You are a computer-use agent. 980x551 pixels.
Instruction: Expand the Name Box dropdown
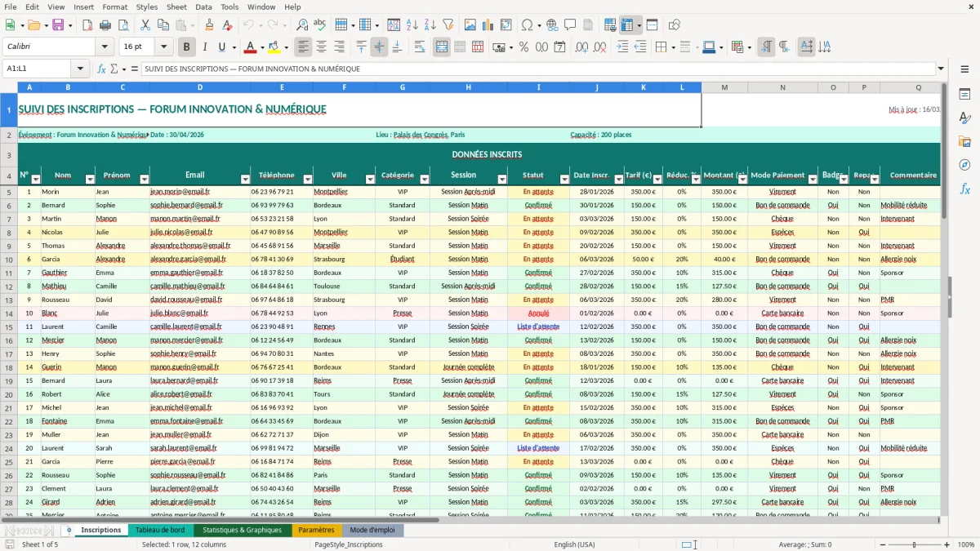point(80,69)
